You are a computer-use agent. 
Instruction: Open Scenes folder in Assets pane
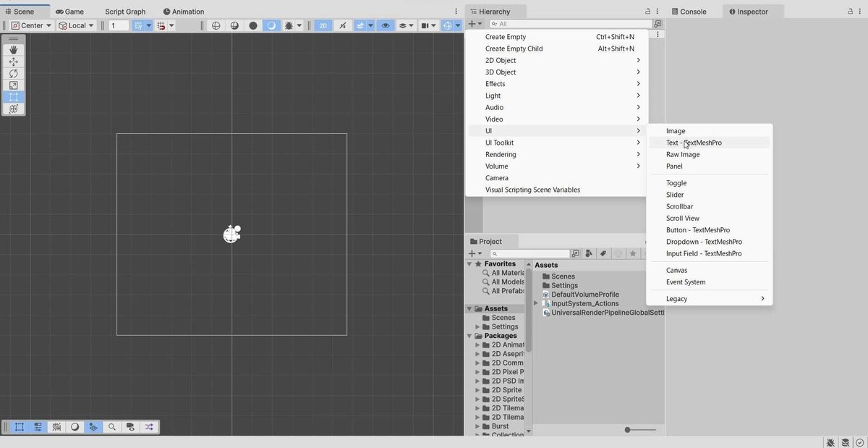(x=558, y=276)
